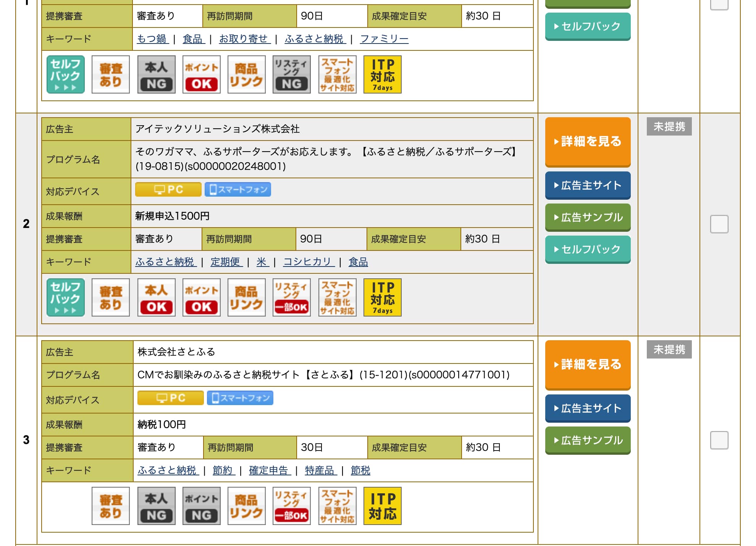Open row 1 keyword link ふるさと納税

(315, 39)
